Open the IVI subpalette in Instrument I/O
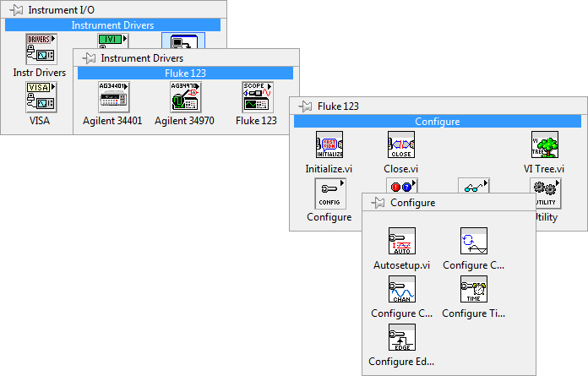Screen dimensions: 588x376 click(x=112, y=41)
